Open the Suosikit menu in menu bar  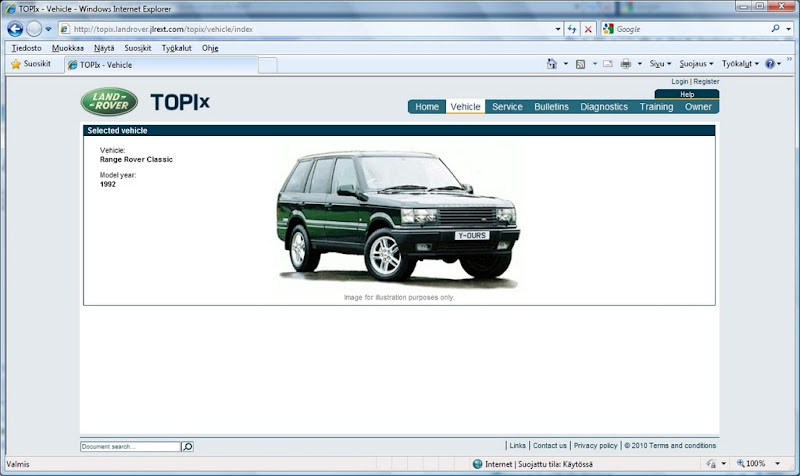[138, 48]
